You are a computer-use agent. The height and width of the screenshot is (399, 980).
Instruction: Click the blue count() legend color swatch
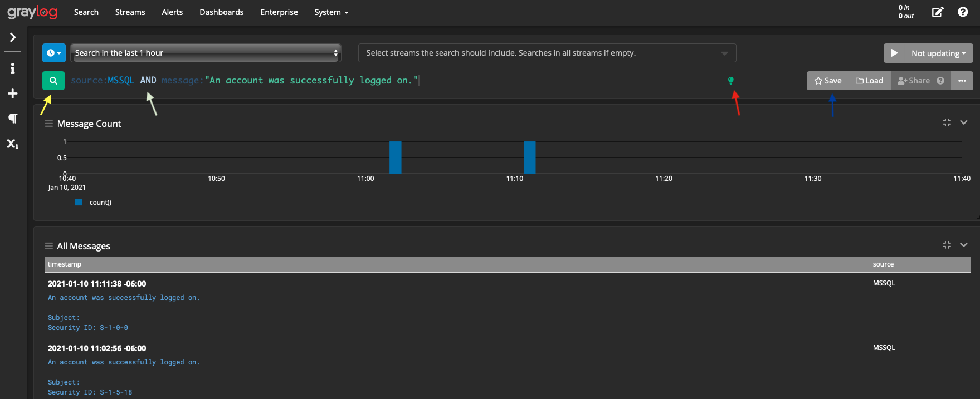click(79, 202)
